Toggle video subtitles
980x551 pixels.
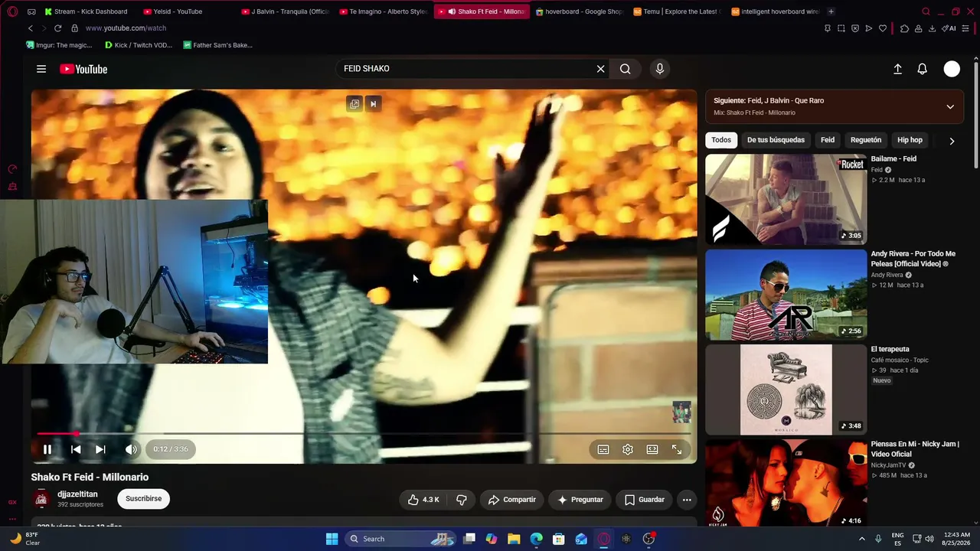(603, 449)
